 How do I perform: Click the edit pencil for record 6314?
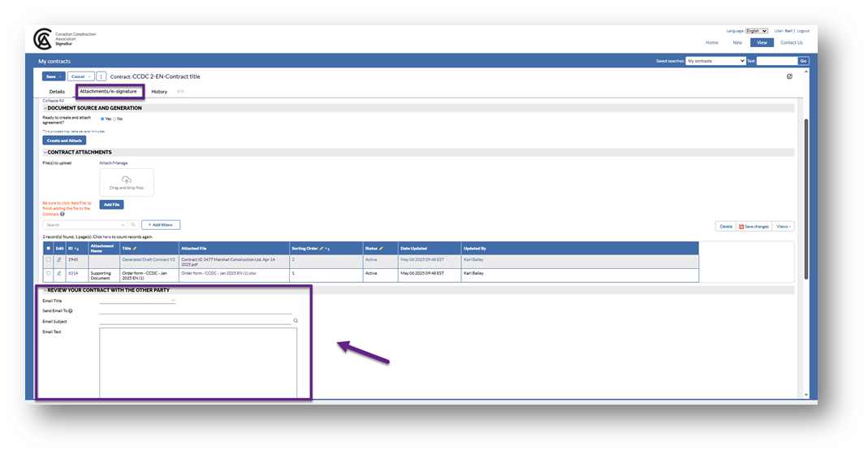pyautogui.click(x=58, y=274)
